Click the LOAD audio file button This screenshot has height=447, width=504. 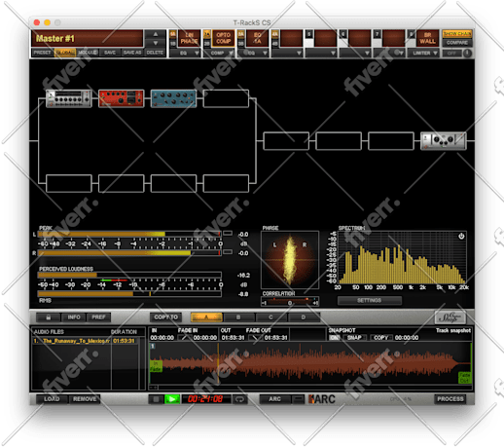coord(52,399)
